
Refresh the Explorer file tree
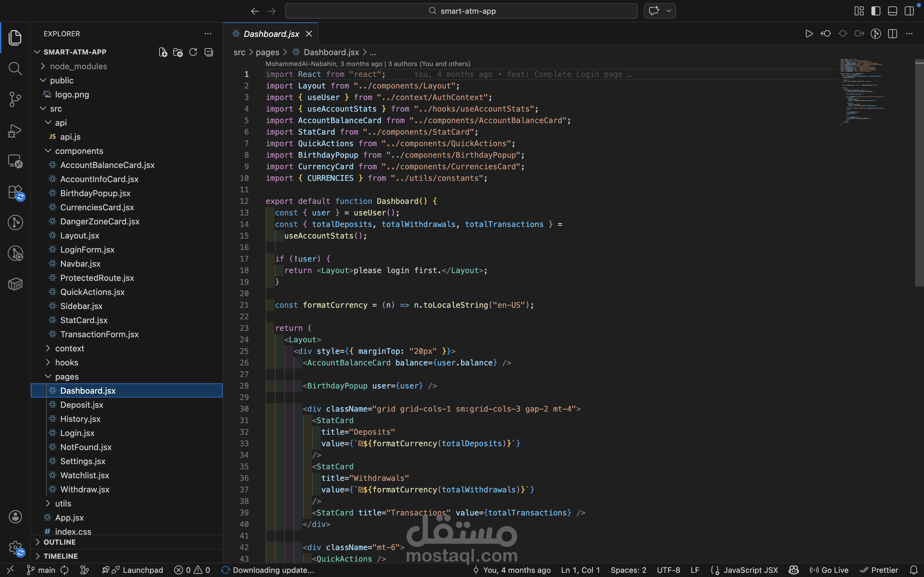[193, 52]
